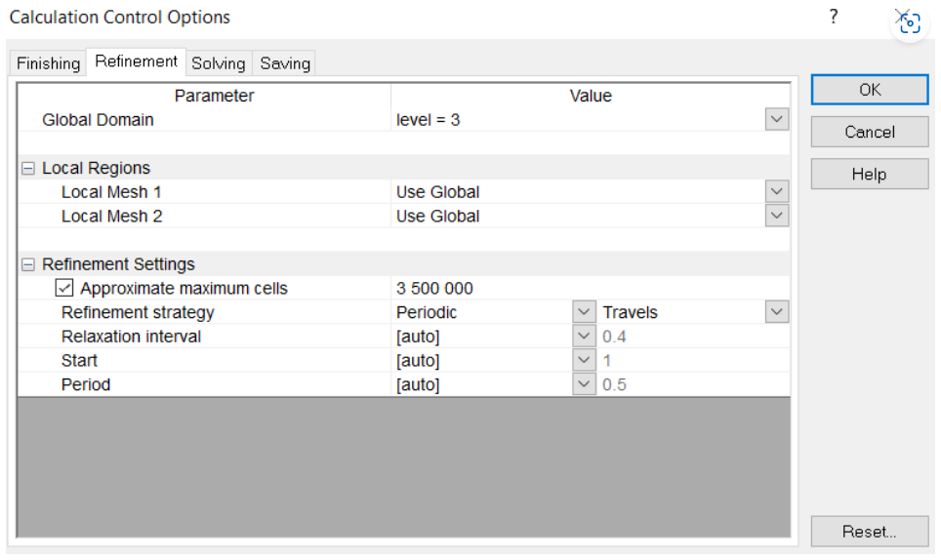
Task: Open the Travels units dropdown
Action: click(x=776, y=312)
